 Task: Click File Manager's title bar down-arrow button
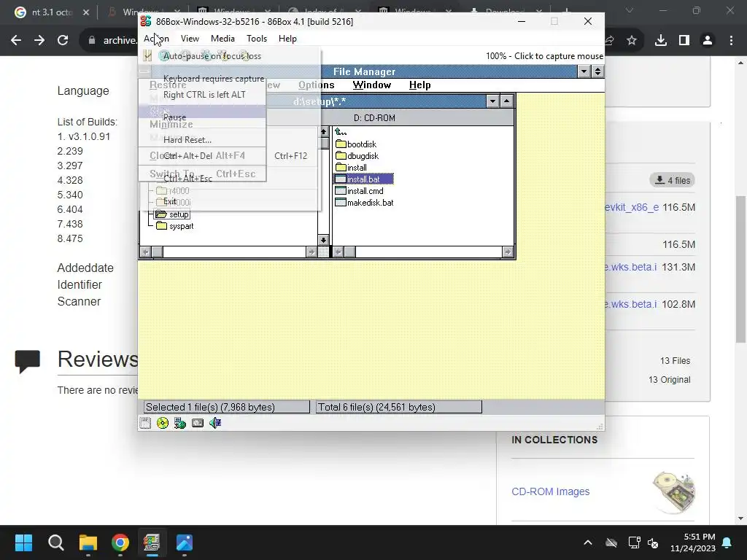pos(584,71)
